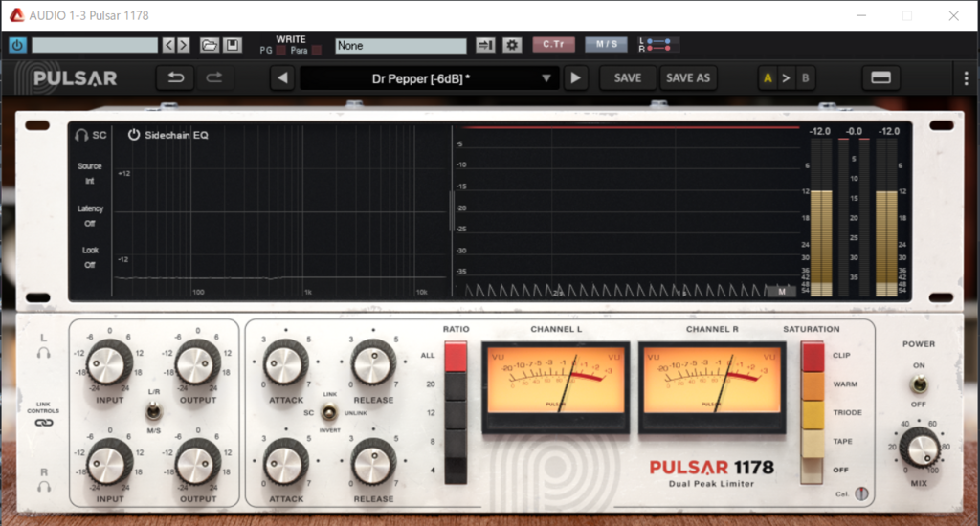Open the three-dot options menu
Screen dimensions: 980x526
tap(967, 78)
